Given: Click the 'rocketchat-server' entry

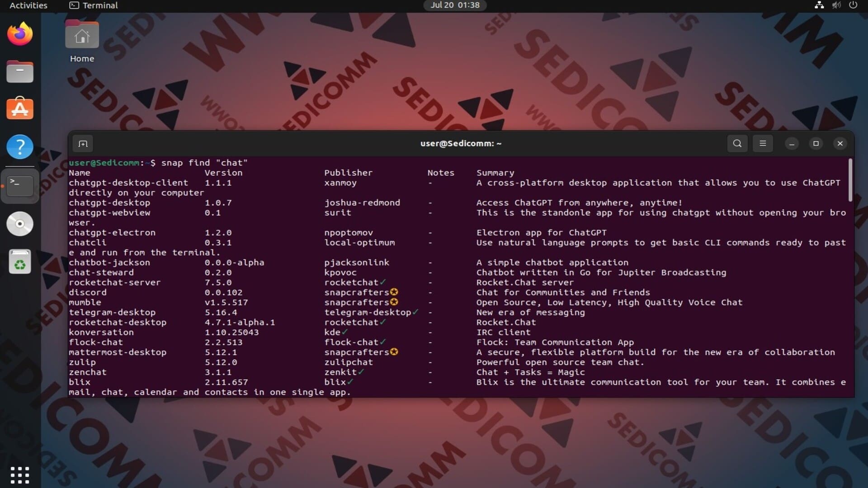Looking at the screenshot, I should (x=115, y=282).
